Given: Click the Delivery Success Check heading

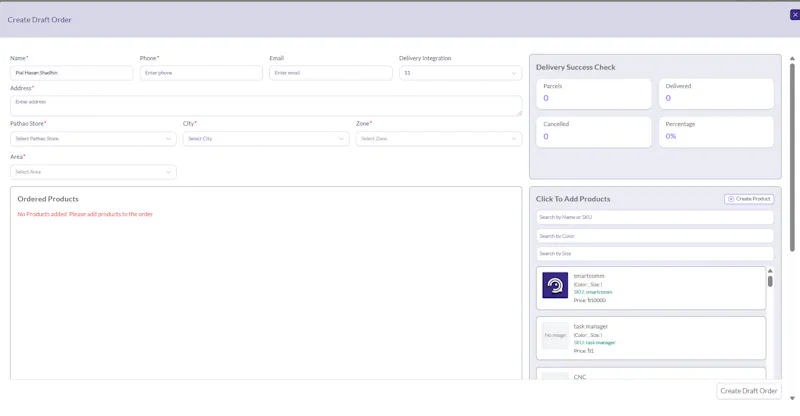Looking at the screenshot, I should coord(576,67).
